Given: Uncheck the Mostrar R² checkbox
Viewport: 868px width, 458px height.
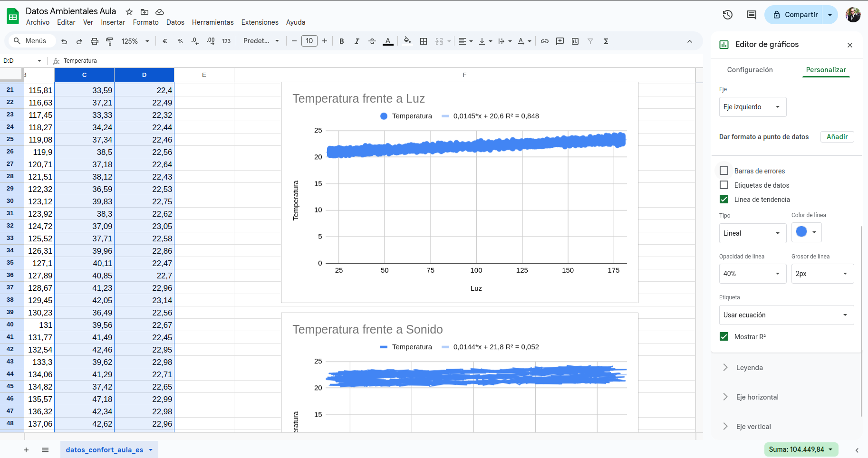Looking at the screenshot, I should (724, 336).
